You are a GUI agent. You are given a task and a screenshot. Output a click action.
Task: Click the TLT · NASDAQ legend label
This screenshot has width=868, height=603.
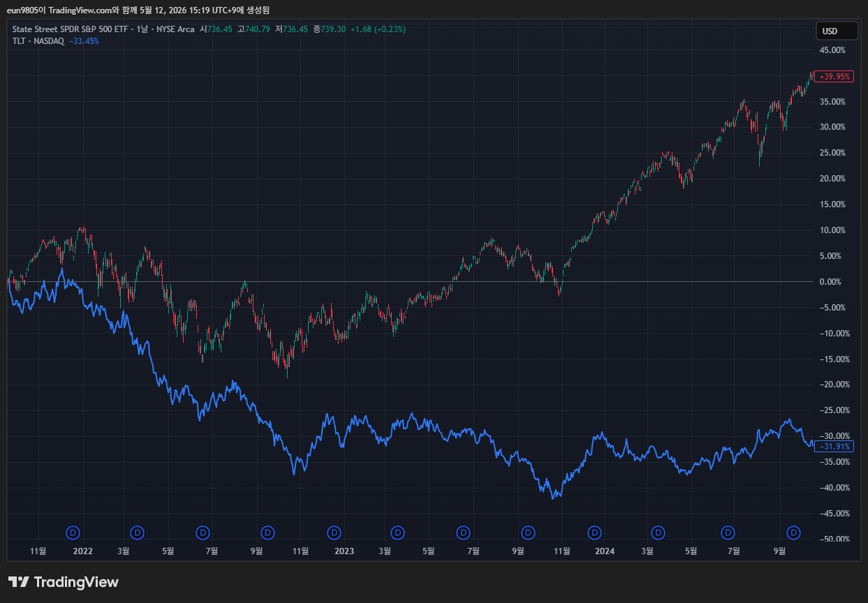(x=38, y=41)
